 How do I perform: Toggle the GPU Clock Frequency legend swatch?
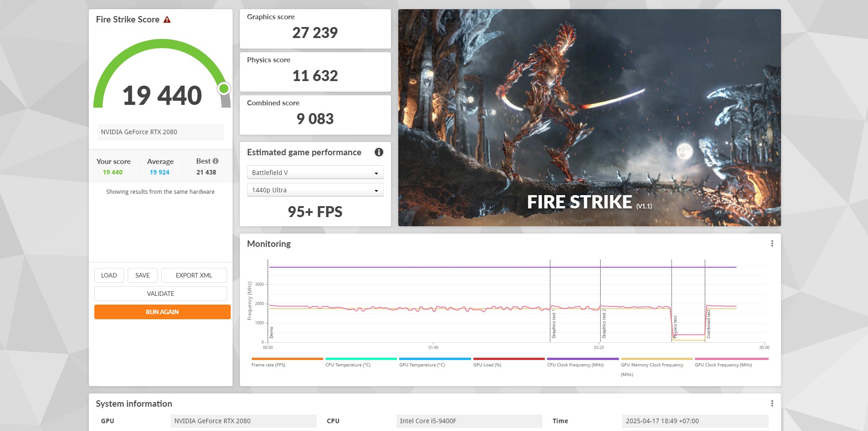click(x=732, y=359)
